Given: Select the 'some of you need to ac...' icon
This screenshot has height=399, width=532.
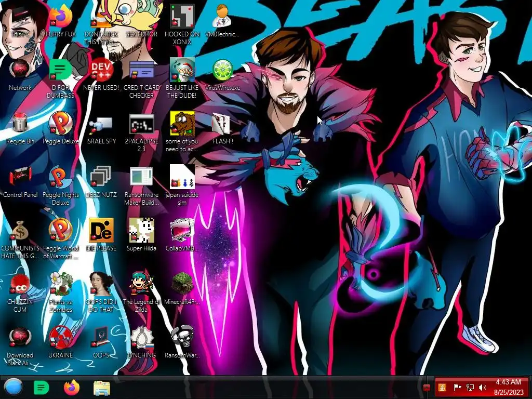Looking at the screenshot, I should tap(182, 132).
